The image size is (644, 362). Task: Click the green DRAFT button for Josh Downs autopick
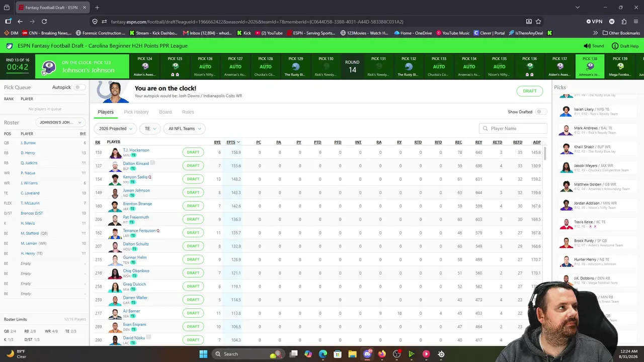pyautogui.click(x=530, y=91)
